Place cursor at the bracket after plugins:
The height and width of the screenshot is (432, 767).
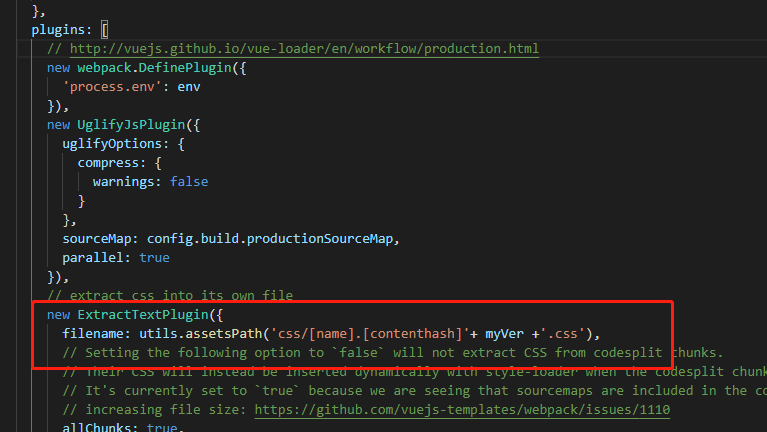[x=104, y=30]
